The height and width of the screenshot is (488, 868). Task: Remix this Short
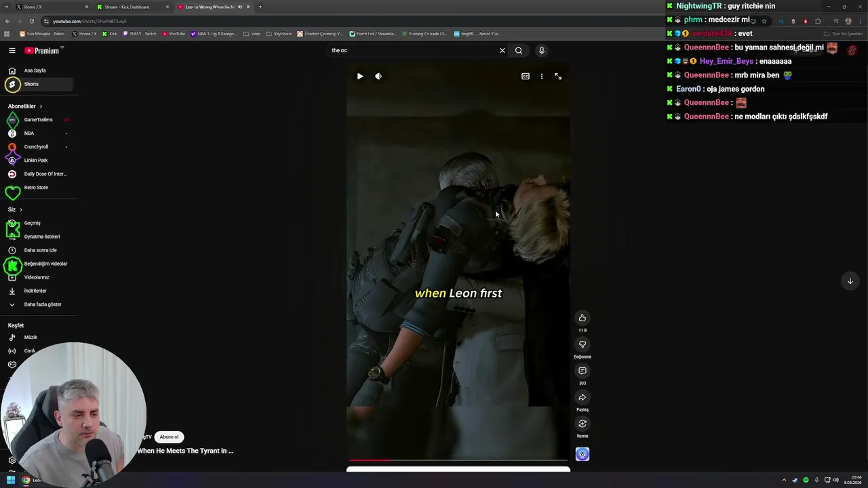point(583,424)
